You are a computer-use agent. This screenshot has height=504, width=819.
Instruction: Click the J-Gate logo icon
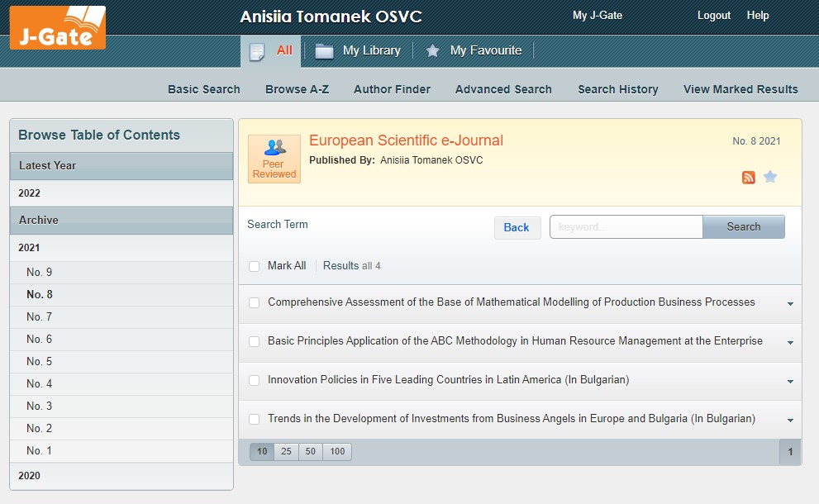(x=58, y=27)
